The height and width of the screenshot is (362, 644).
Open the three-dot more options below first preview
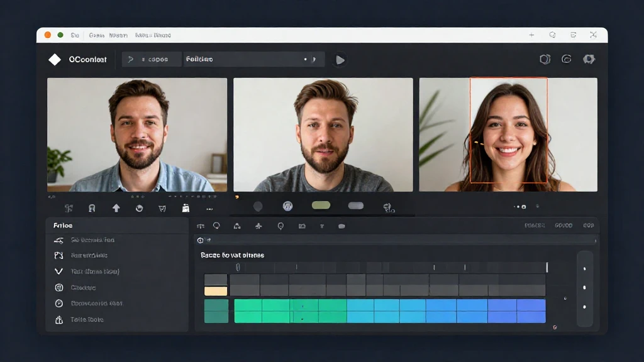(x=209, y=209)
